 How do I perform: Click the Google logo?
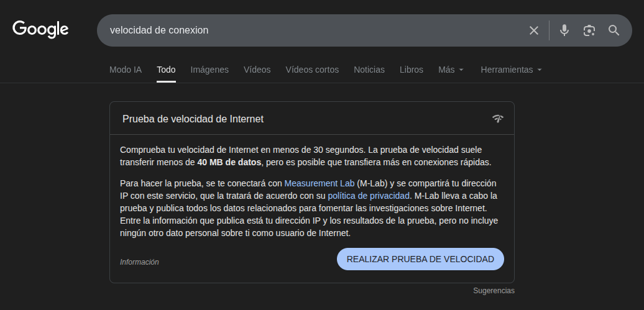(40, 29)
